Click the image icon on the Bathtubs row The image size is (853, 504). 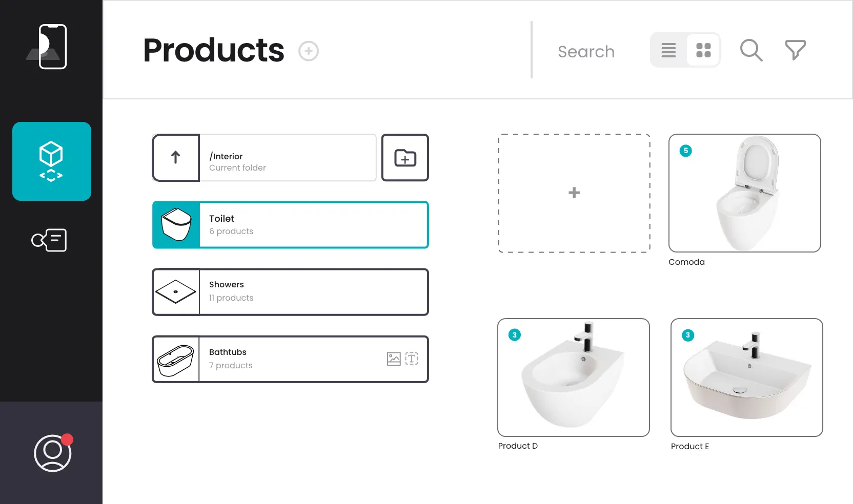click(x=393, y=359)
